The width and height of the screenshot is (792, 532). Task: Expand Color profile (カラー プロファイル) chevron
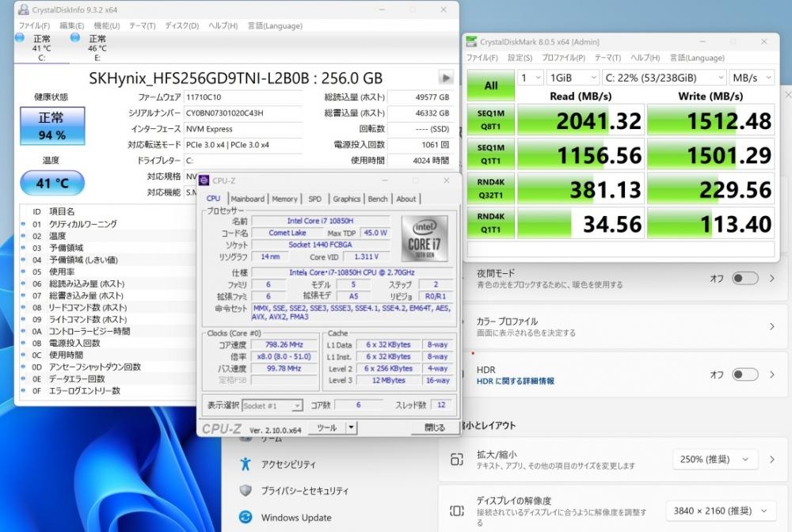pos(771,327)
